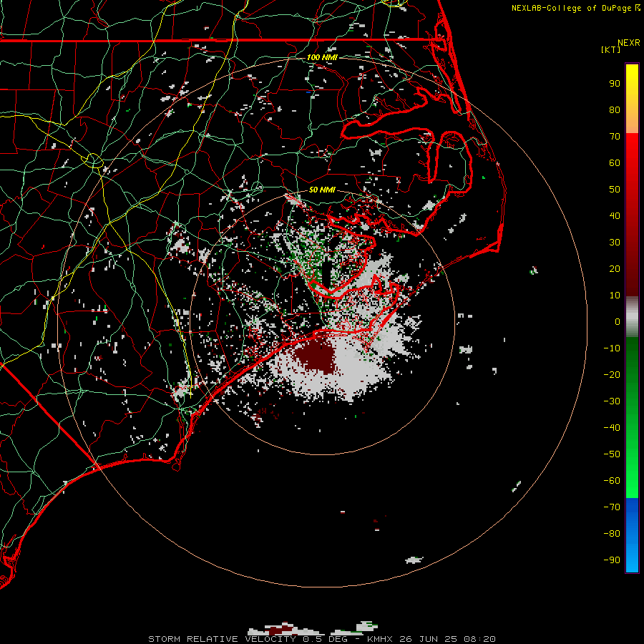Image resolution: width=644 pixels, height=644 pixels.
Task: Select the 30 label on the velocity scale
Action: pyautogui.click(x=615, y=243)
